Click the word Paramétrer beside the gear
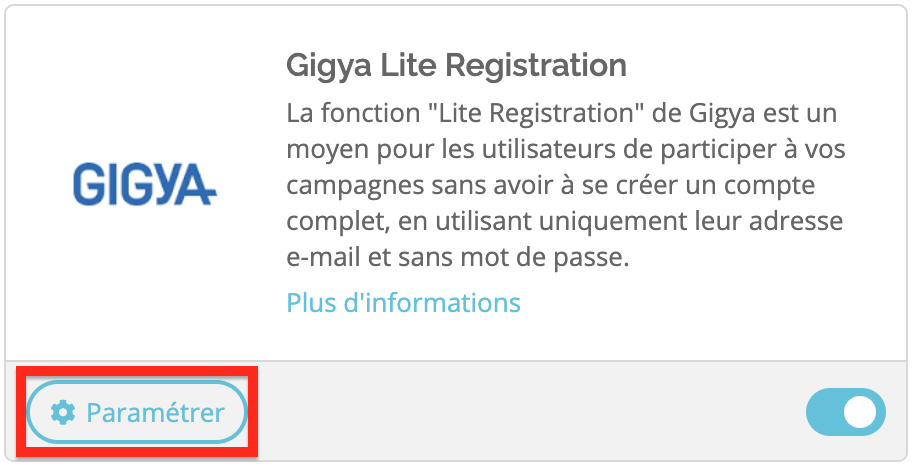 click(155, 412)
